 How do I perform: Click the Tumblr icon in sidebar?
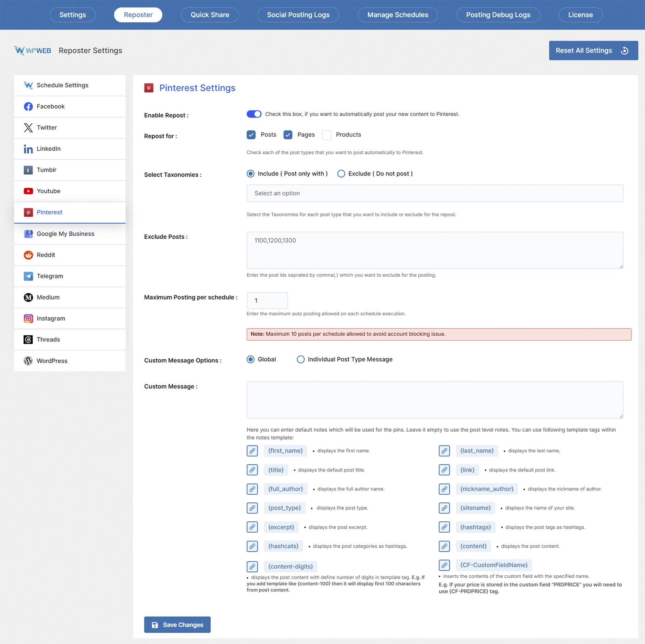tap(28, 170)
